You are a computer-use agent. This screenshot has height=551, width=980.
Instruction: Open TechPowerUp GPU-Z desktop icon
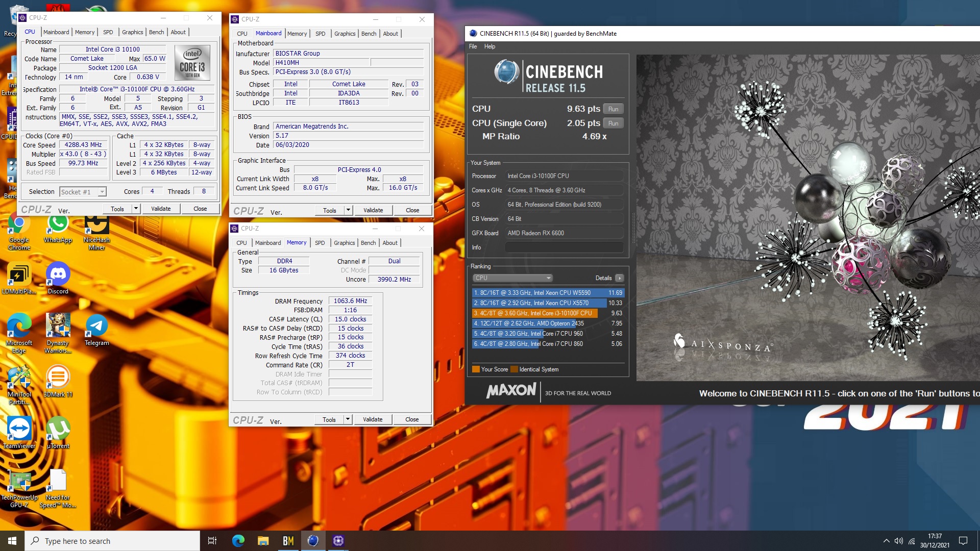19,489
